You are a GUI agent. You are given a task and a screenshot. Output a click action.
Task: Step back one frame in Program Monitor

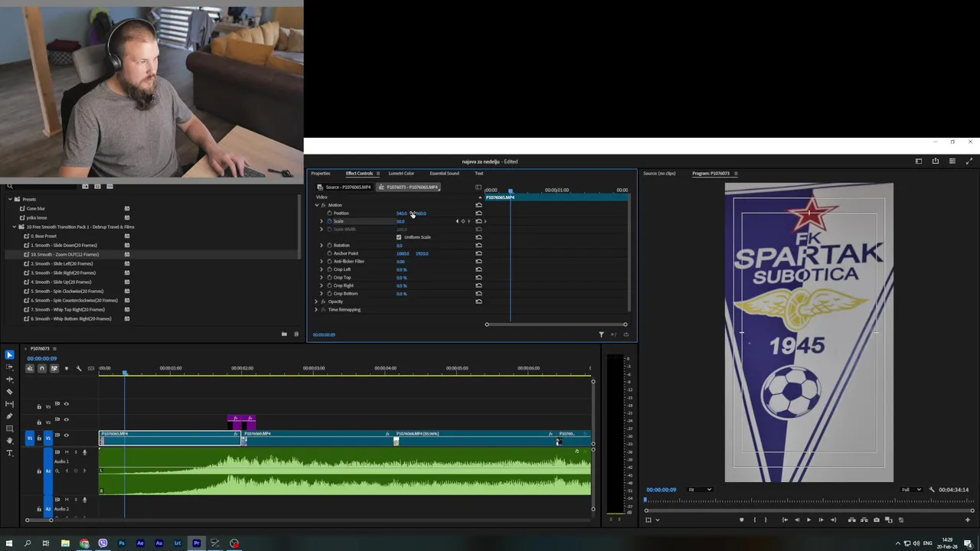(x=796, y=520)
